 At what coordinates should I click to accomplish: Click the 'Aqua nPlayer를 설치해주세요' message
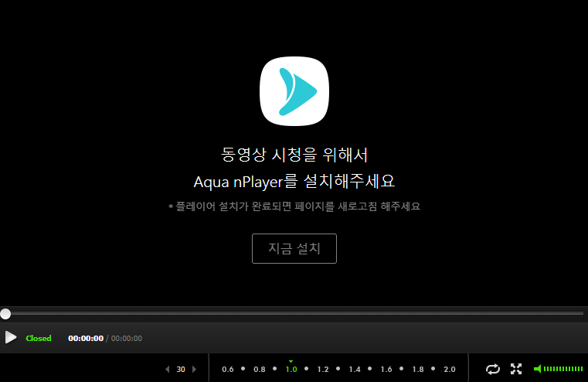coord(294,182)
